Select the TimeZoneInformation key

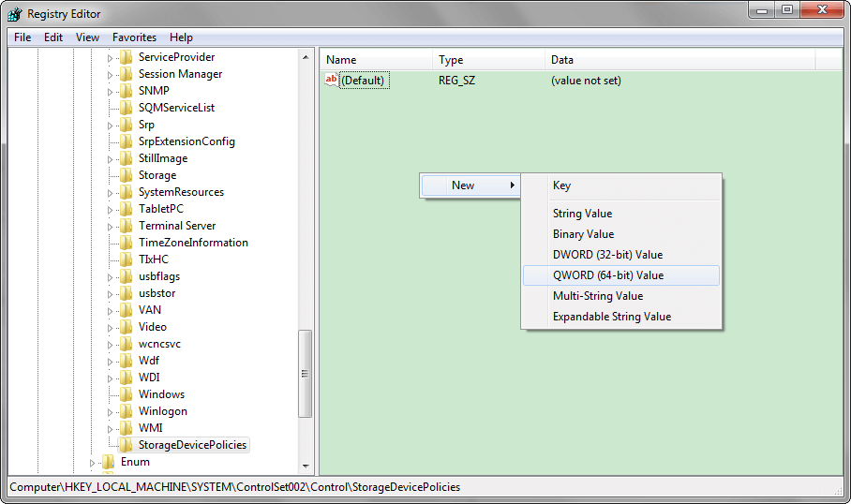point(193,243)
